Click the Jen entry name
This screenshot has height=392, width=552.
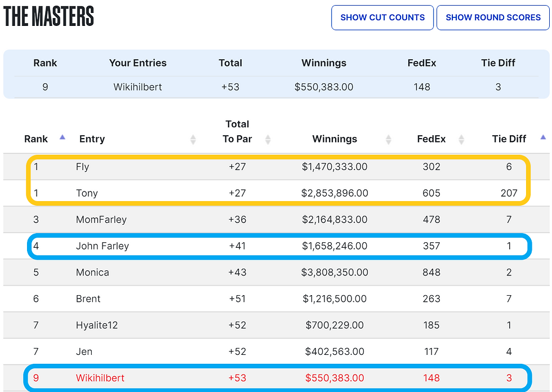click(x=84, y=352)
